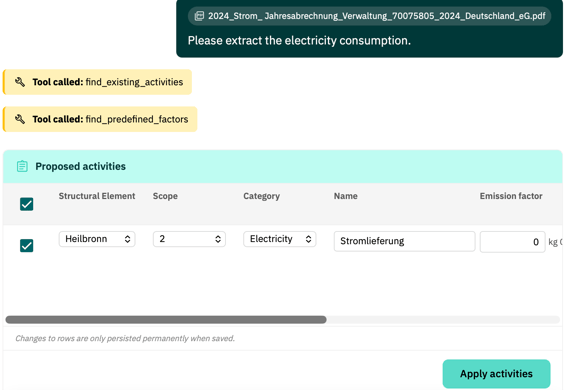Open the Scope dropdown showing 2
This screenshot has width=567, height=390.
(189, 239)
